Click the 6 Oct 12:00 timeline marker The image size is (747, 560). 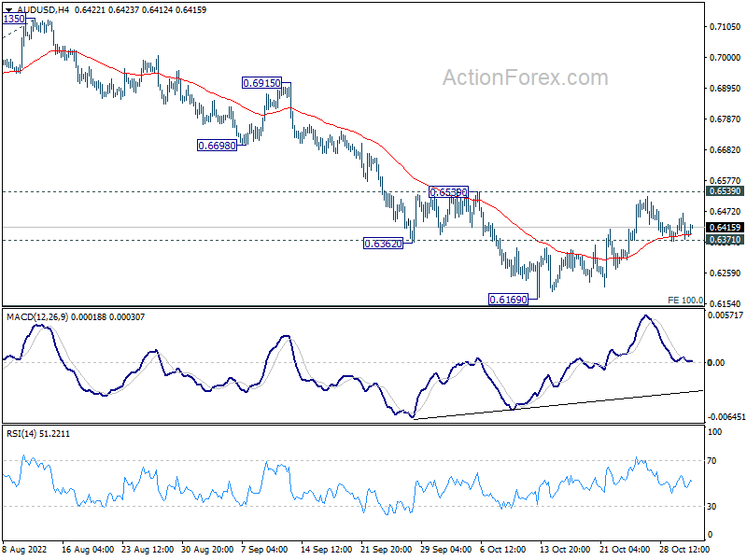click(503, 550)
